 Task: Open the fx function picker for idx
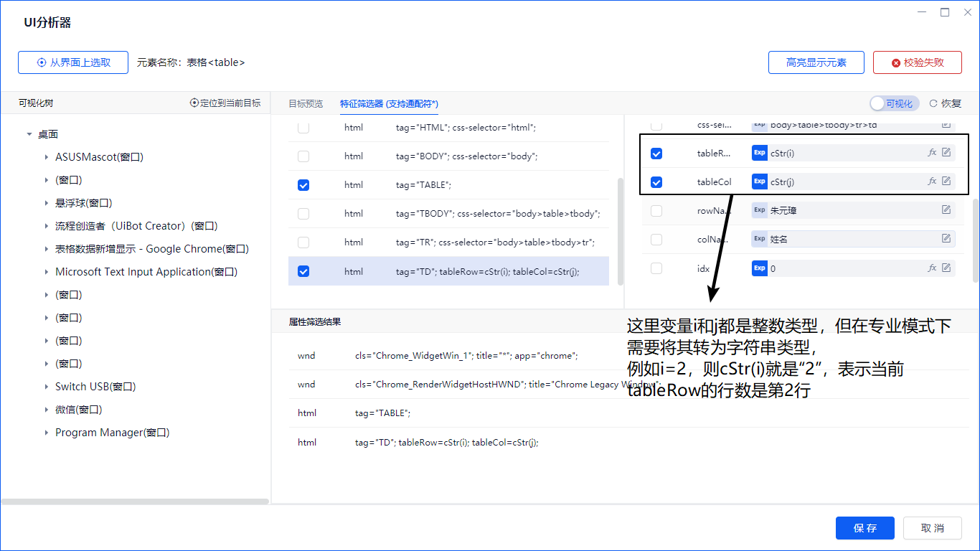pyautogui.click(x=932, y=268)
